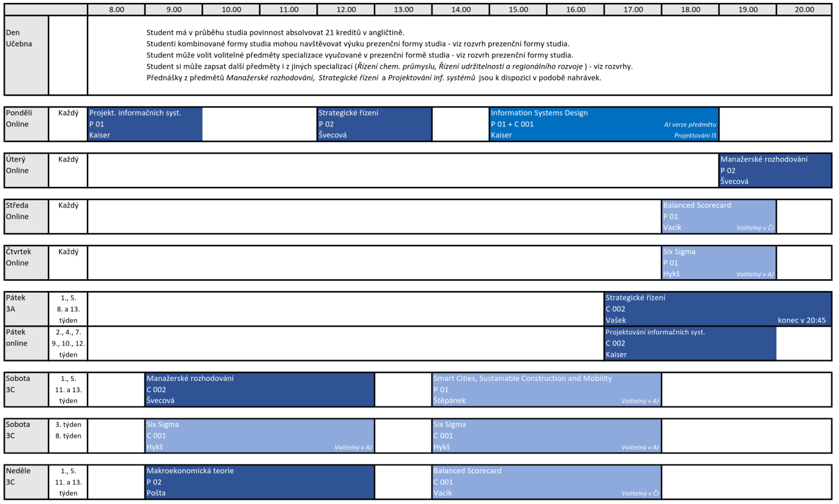Click the Den Učebna header cell

click(x=26, y=55)
